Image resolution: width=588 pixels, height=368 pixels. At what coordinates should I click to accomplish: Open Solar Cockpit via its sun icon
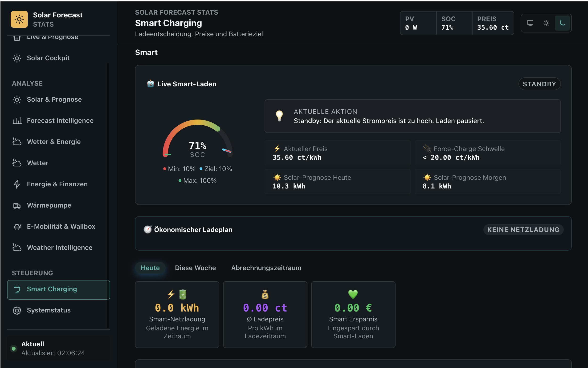pos(17,58)
